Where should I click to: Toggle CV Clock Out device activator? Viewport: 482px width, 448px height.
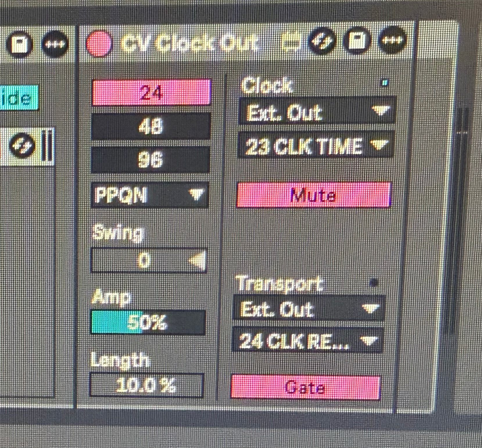coord(99,44)
